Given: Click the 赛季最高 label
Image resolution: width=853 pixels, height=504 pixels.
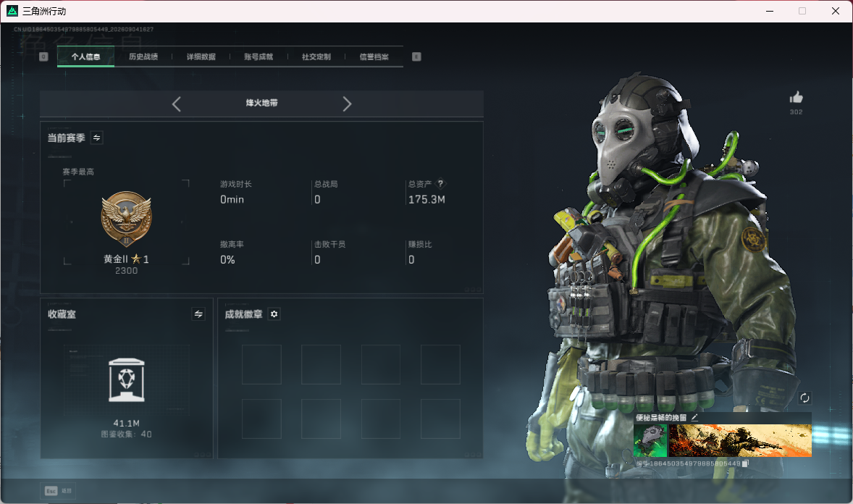Looking at the screenshot, I should (x=77, y=172).
